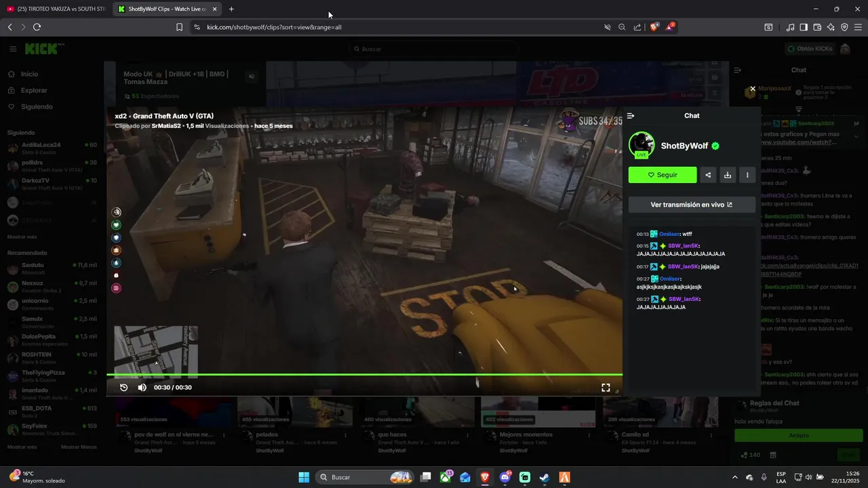Select the ShotByWolf Clips browser tab
The height and width of the screenshot is (488, 868).
166,9
